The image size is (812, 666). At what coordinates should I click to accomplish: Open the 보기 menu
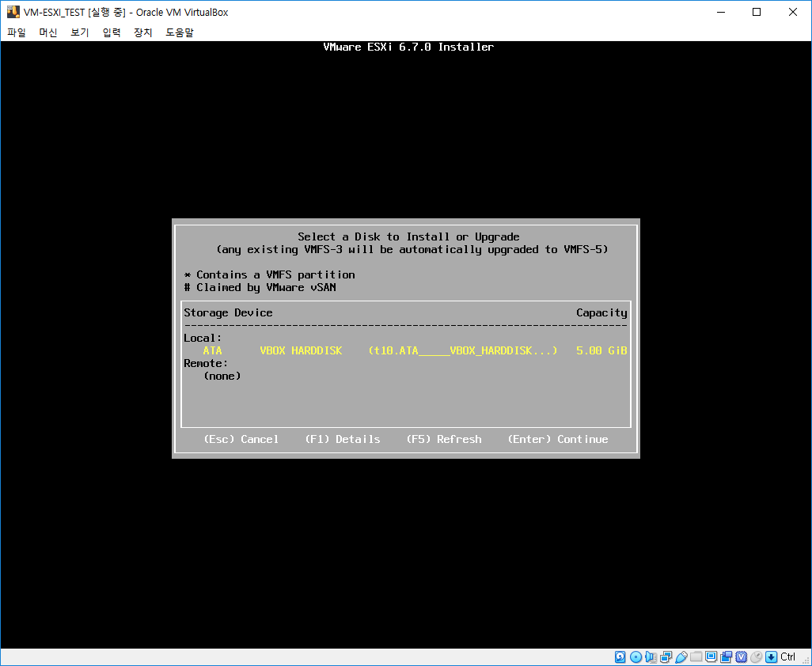point(80,32)
